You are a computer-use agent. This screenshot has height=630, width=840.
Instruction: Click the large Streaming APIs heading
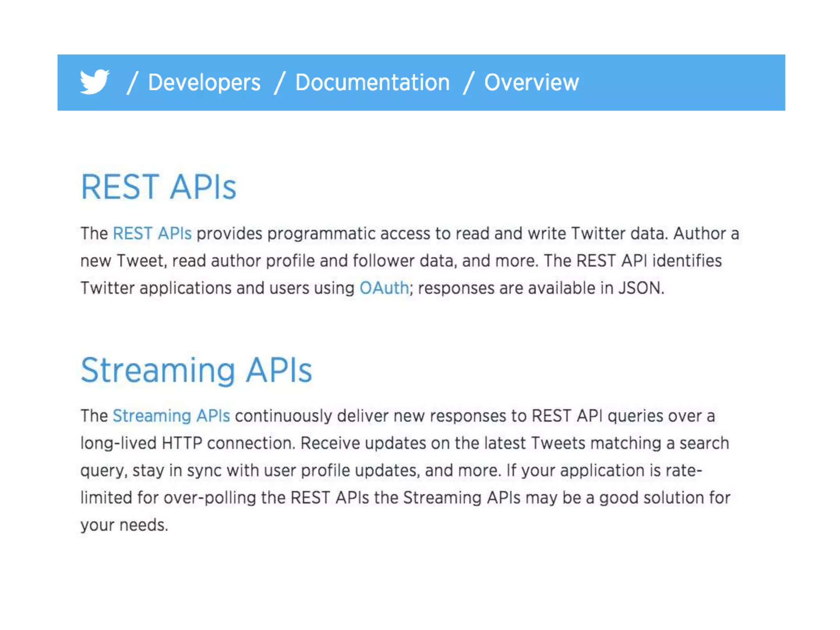click(196, 370)
